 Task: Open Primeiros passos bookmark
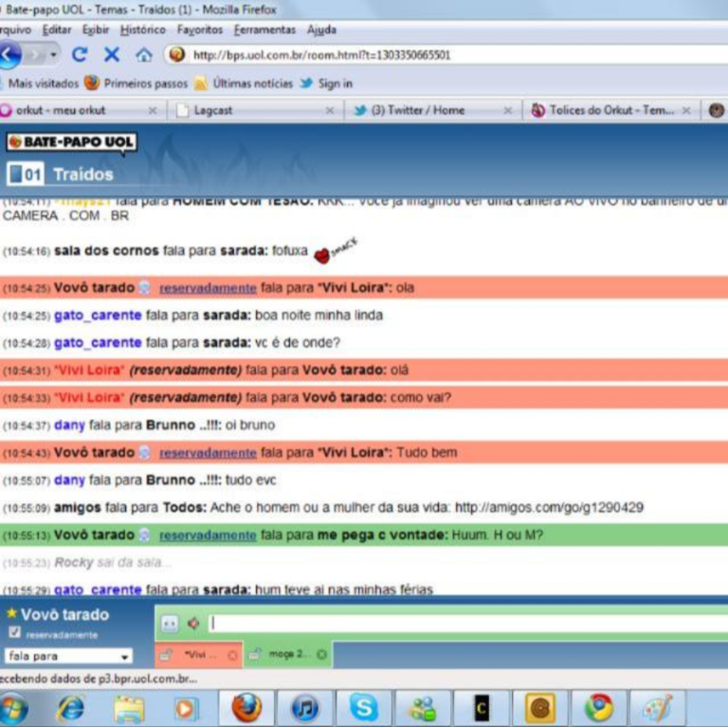[x=136, y=83]
